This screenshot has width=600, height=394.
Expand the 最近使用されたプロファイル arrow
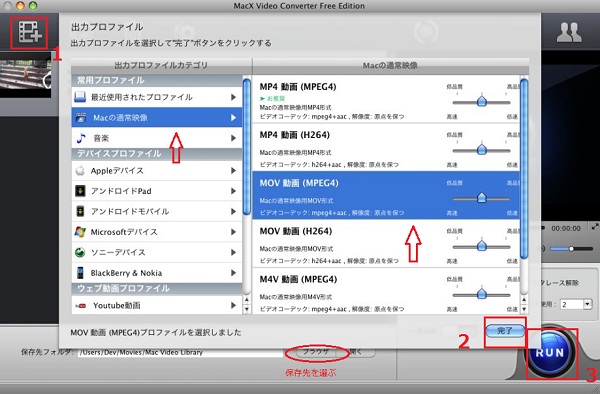coord(233,97)
